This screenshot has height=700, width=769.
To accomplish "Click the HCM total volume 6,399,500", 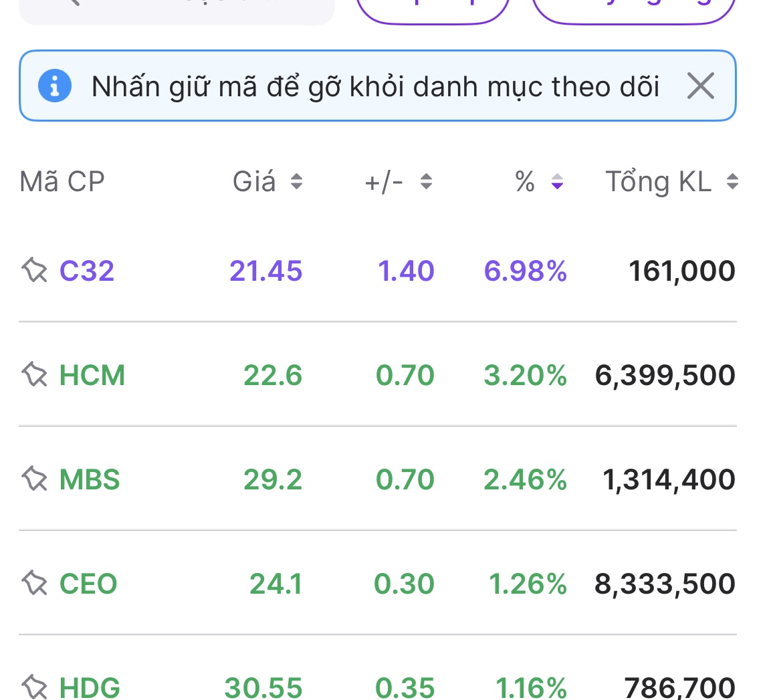I will [665, 375].
